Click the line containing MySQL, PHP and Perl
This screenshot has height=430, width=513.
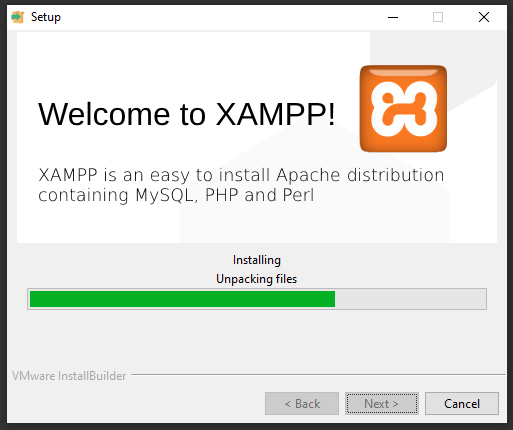176,195
